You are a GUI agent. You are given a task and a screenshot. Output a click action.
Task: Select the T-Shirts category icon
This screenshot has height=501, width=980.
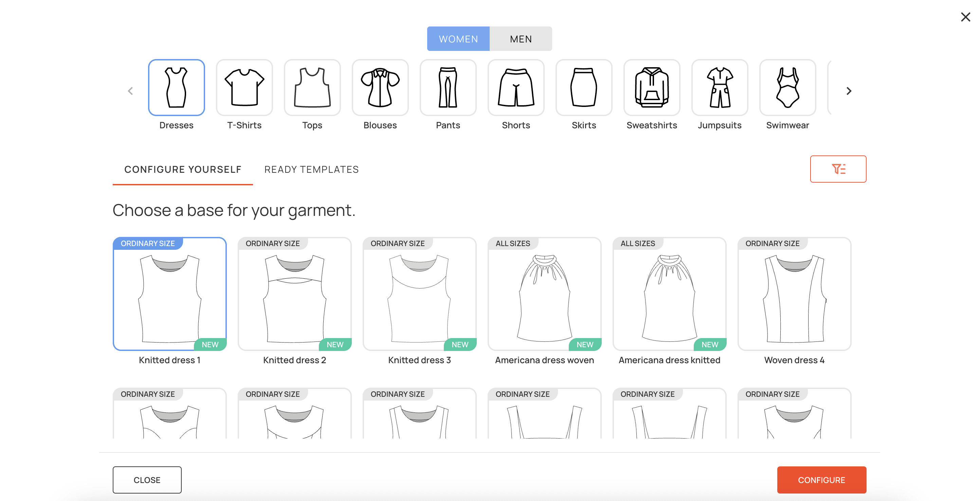244,88
